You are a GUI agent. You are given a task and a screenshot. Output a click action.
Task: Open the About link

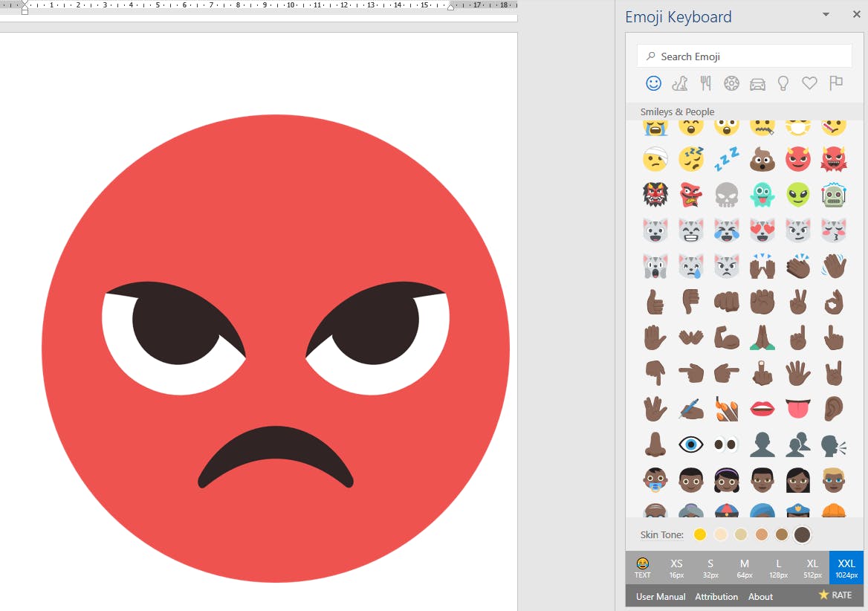760,597
